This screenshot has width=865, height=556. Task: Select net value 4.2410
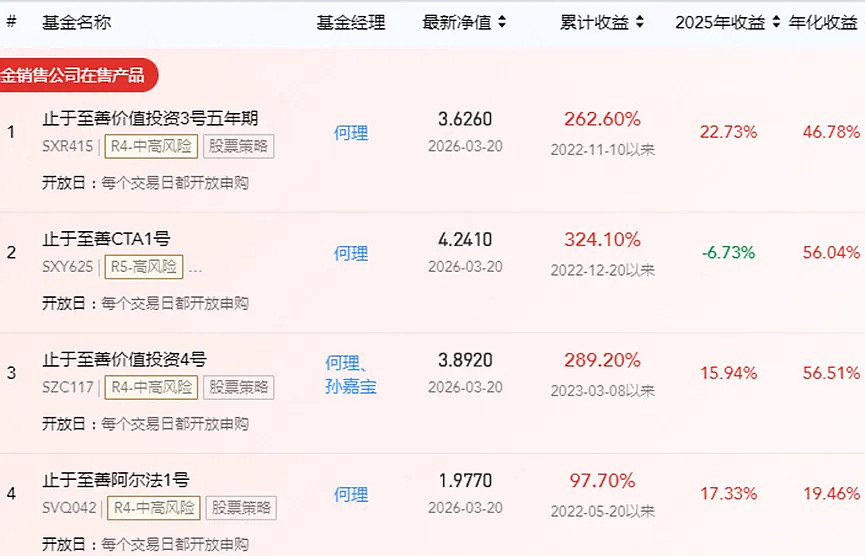(x=465, y=239)
